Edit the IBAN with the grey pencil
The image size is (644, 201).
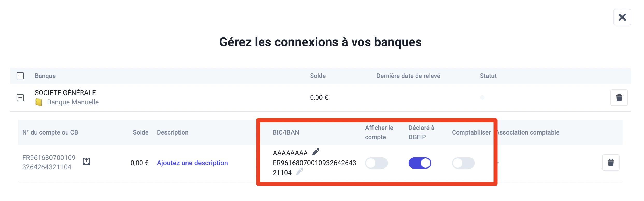tap(300, 171)
